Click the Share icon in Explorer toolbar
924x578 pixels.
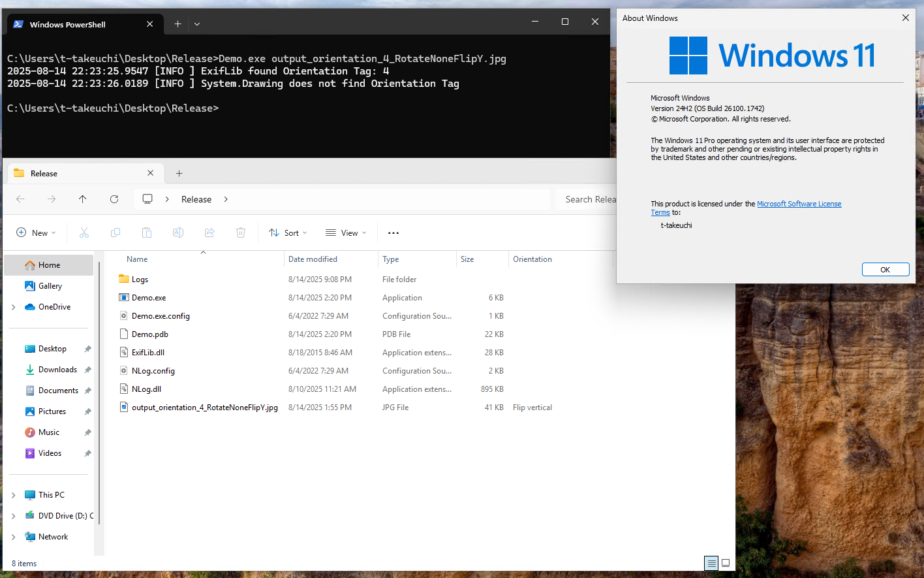pyautogui.click(x=209, y=233)
